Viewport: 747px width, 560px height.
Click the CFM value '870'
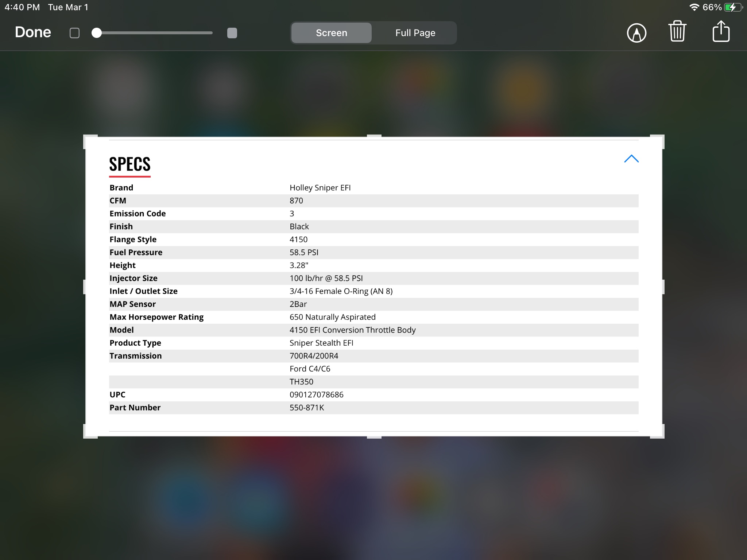pyautogui.click(x=296, y=201)
